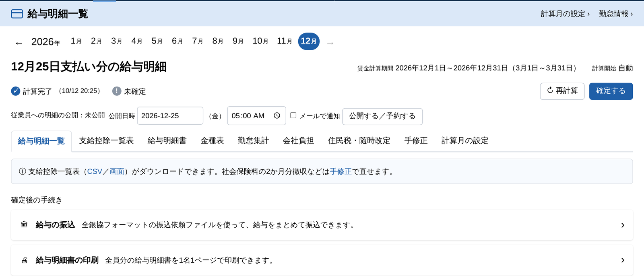Click the publish time field 05:00 AM
This screenshot has height=276, width=644.
coord(257,116)
